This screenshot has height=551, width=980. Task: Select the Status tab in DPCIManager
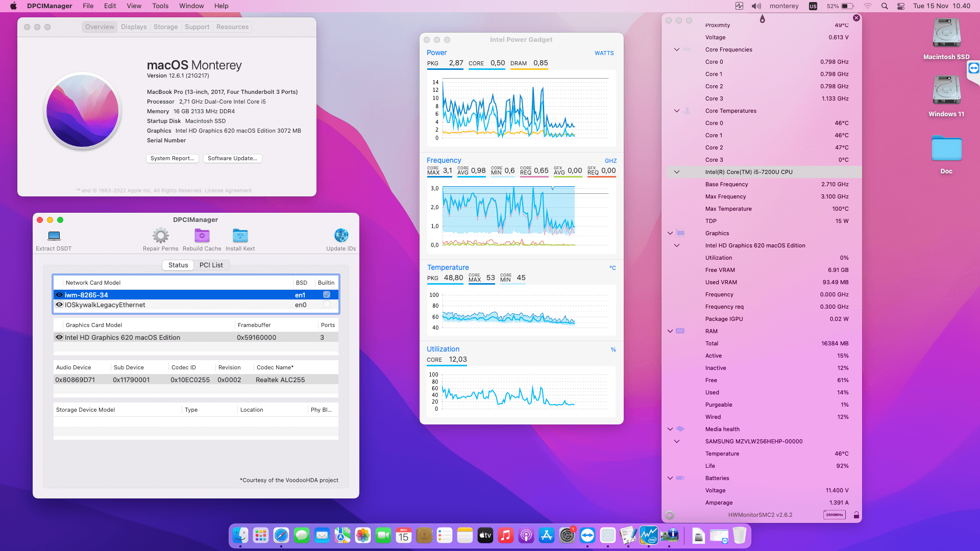(178, 265)
